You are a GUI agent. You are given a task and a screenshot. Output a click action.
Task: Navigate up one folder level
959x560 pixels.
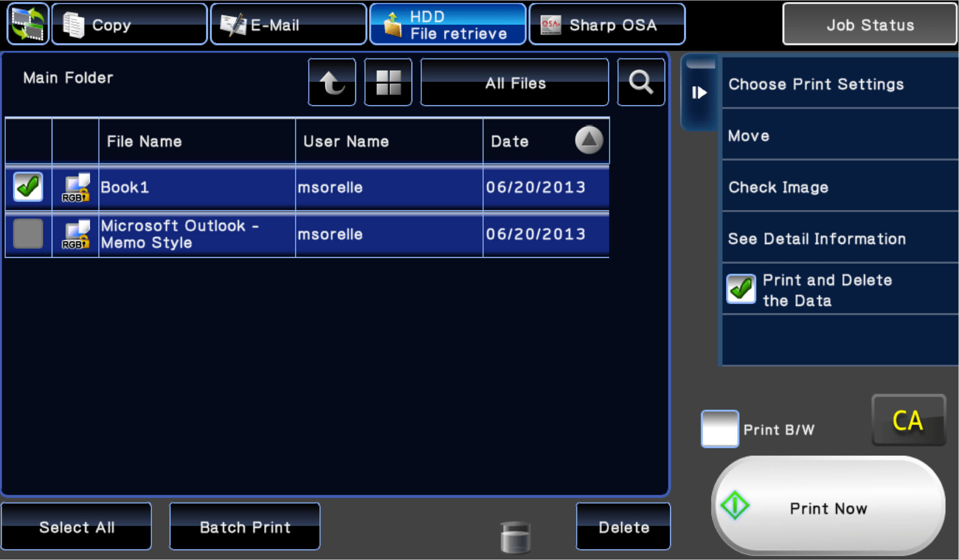pyautogui.click(x=332, y=82)
